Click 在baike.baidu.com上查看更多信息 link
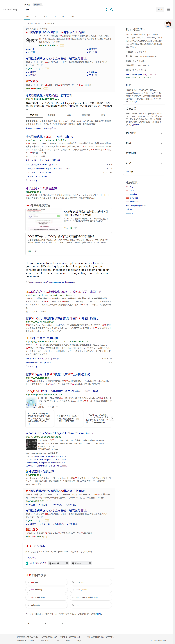Image resolution: width=175 pixels, height=644 pixels. coord(41,129)
